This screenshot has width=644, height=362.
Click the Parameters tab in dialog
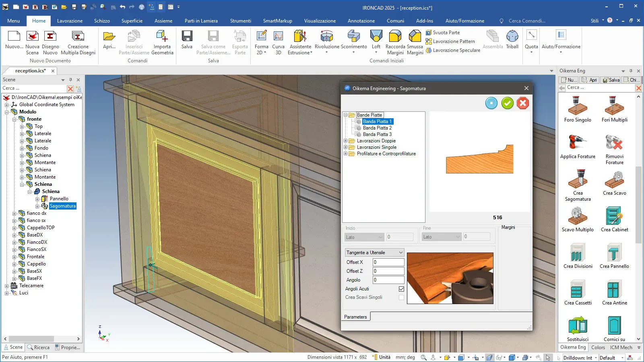(x=355, y=317)
